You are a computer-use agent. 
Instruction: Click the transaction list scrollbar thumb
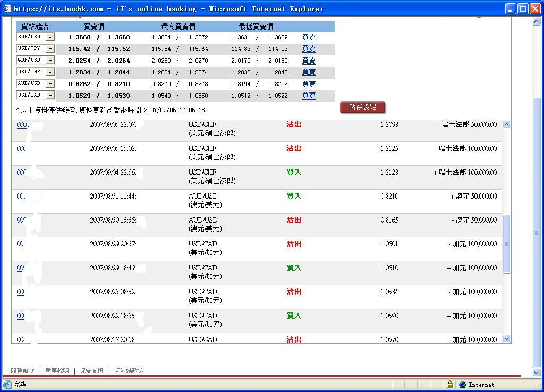click(x=506, y=244)
